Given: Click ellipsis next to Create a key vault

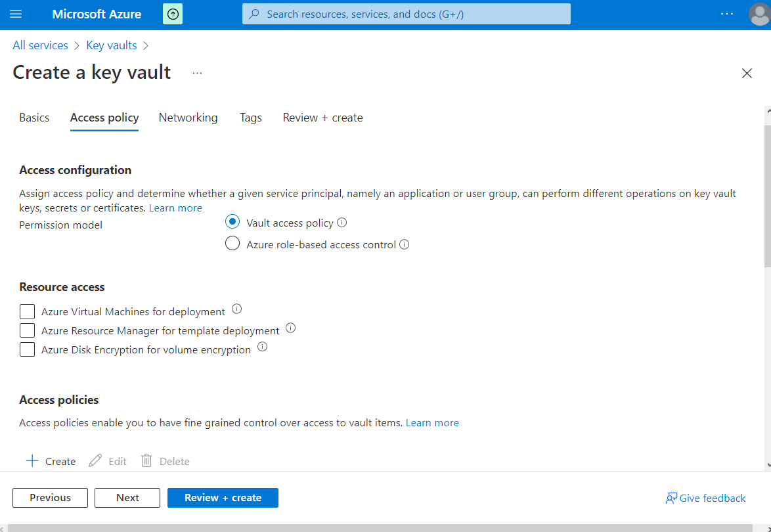Looking at the screenshot, I should pos(197,73).
